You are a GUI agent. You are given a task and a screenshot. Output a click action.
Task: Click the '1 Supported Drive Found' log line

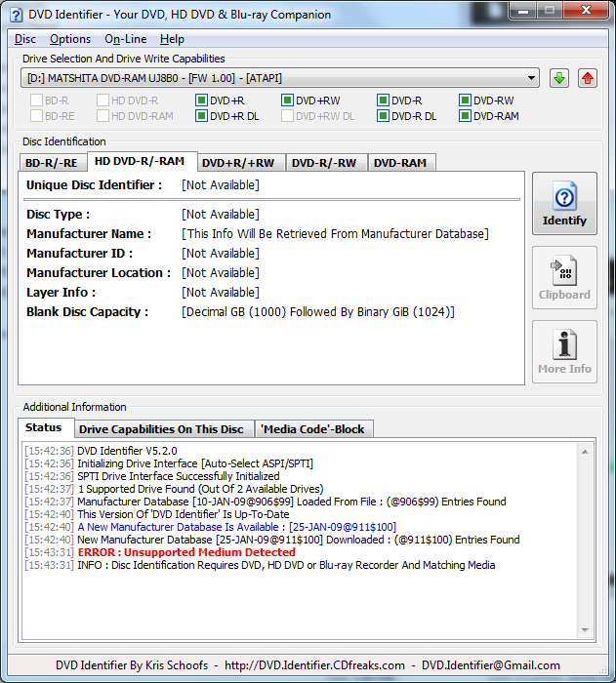pyautogui.click(x=200, y=489)
